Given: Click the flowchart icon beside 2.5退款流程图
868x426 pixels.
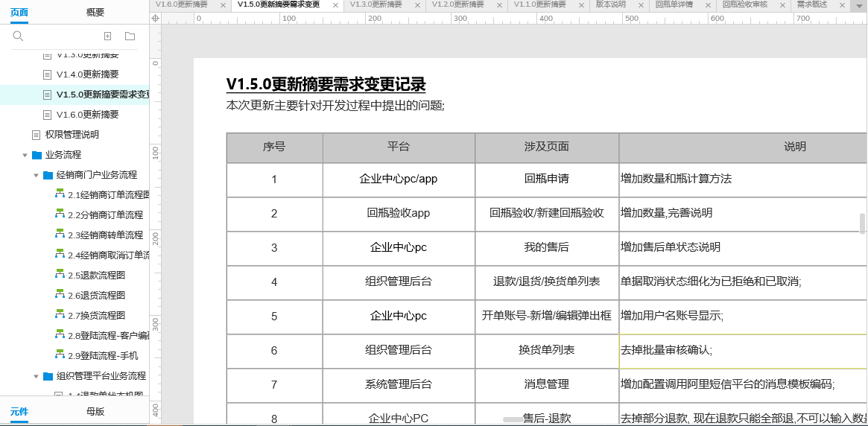Looking at the screenshot, I should pos(60,274).
